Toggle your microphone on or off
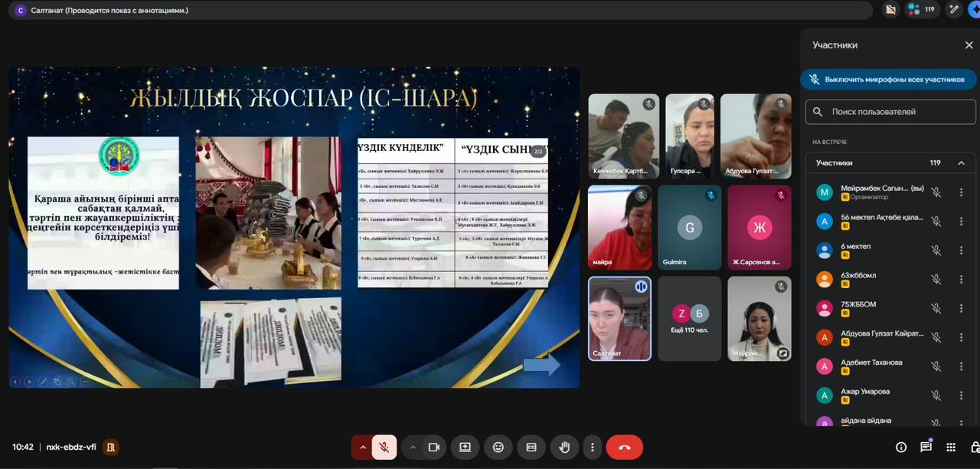 pyautogui.click(x=384, y=447)
